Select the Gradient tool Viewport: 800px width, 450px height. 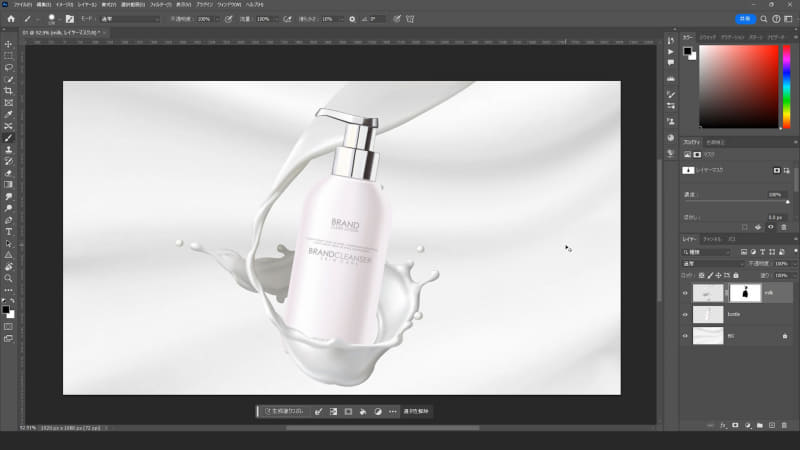[x=9, y=185]
